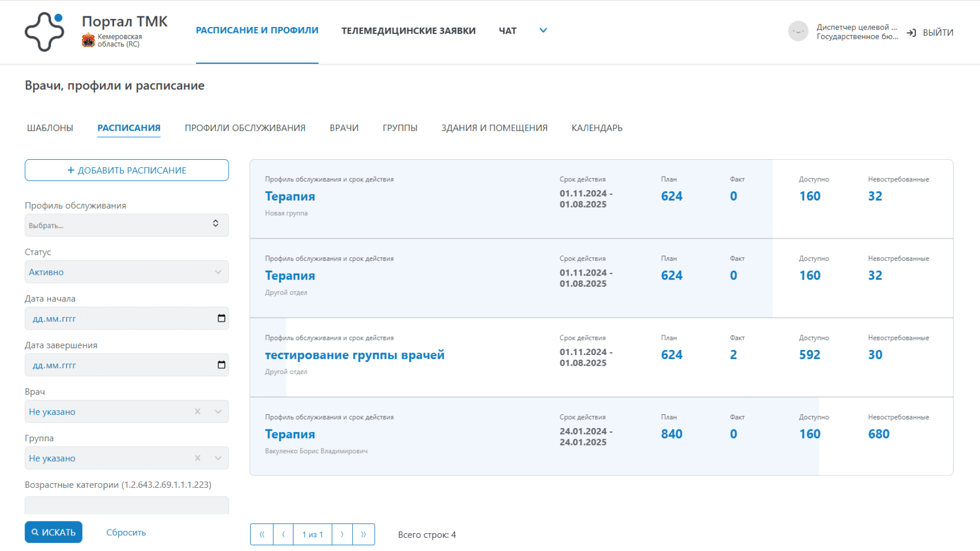Click the user avatar icon
The height and width of the screenshot is (551, 980).
click(798, 32)
